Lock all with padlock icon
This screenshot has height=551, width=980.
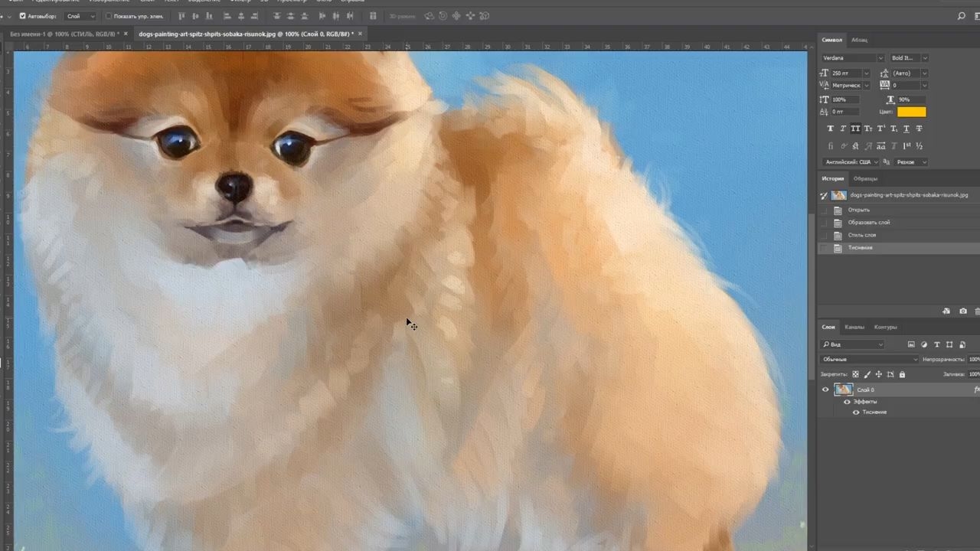coord(902,374)
